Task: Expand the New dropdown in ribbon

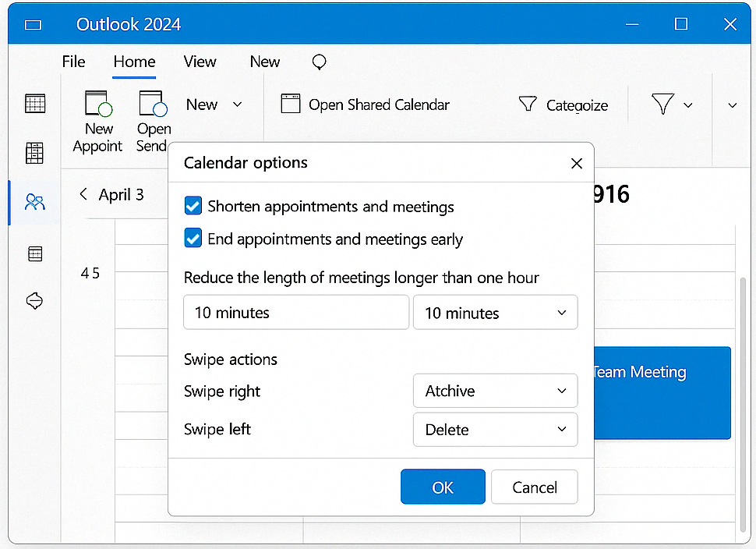Action: click(x=237, y=104)
